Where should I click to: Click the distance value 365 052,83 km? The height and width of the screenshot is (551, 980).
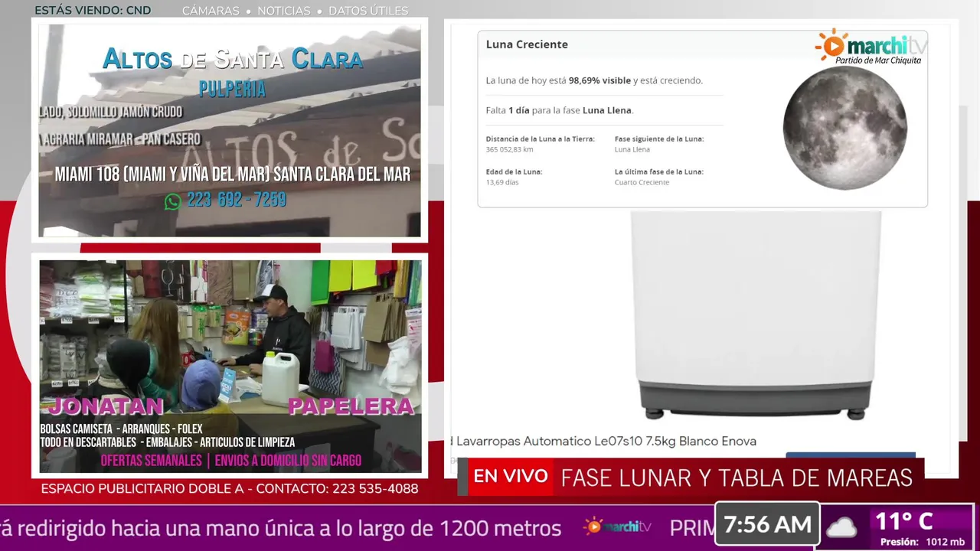click(509, 150)
